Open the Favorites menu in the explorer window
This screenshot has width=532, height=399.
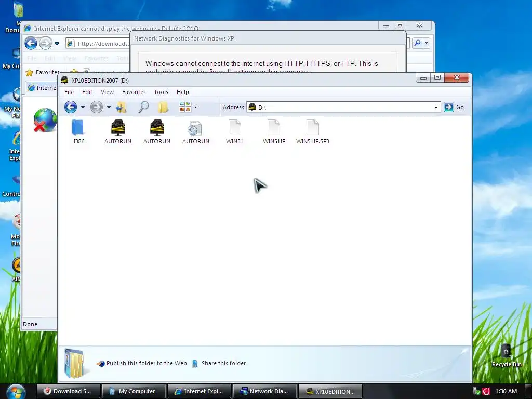pos(134,92)
